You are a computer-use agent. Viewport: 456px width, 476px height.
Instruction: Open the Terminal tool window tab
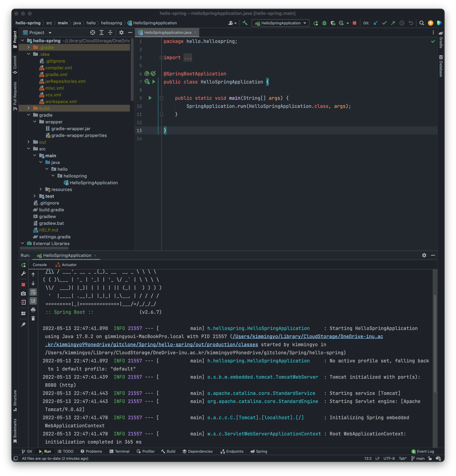coord(119,451)
